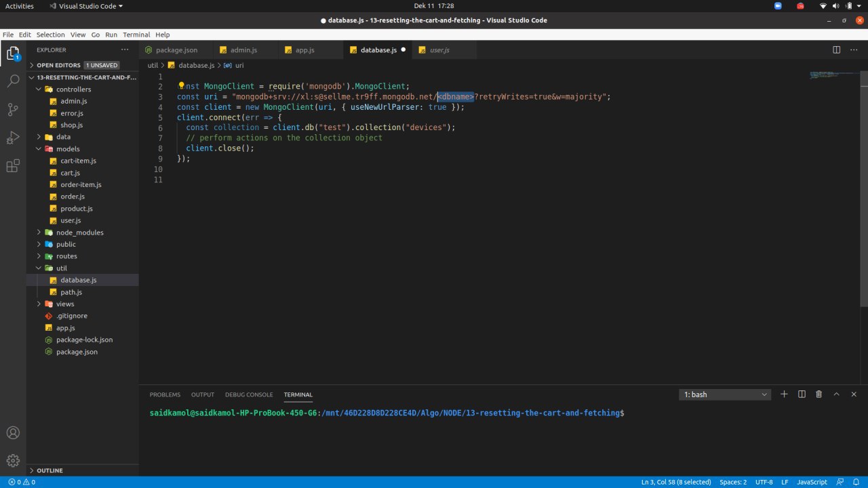Expand the OUTLINE section
868x488 pixels.
tap(50, 470)
